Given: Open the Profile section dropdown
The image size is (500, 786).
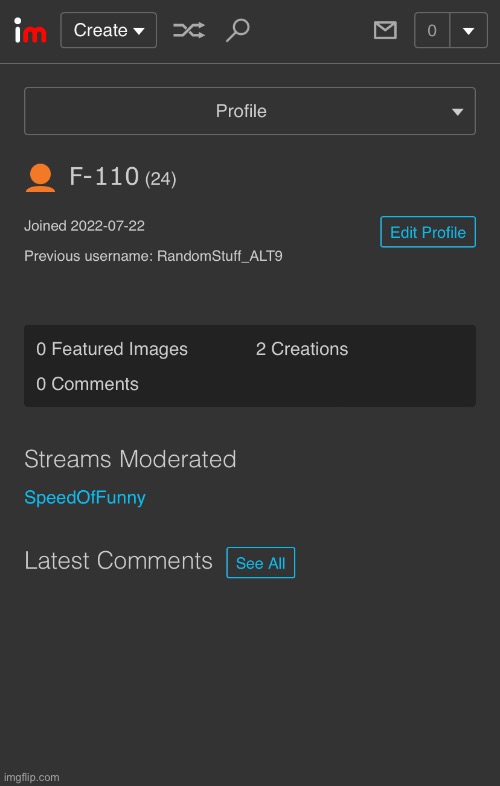Looking at the screenshot, I should 250,111.
